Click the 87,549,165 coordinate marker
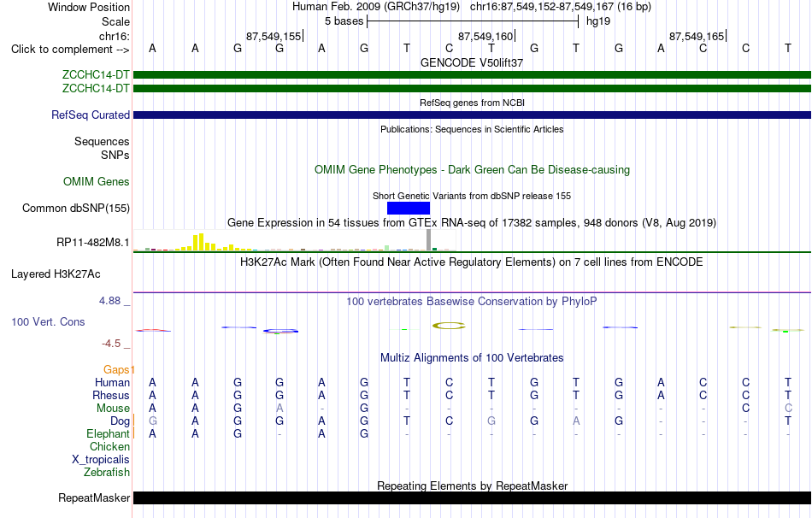Screen dimensions: 812x518 click(697, 36)
